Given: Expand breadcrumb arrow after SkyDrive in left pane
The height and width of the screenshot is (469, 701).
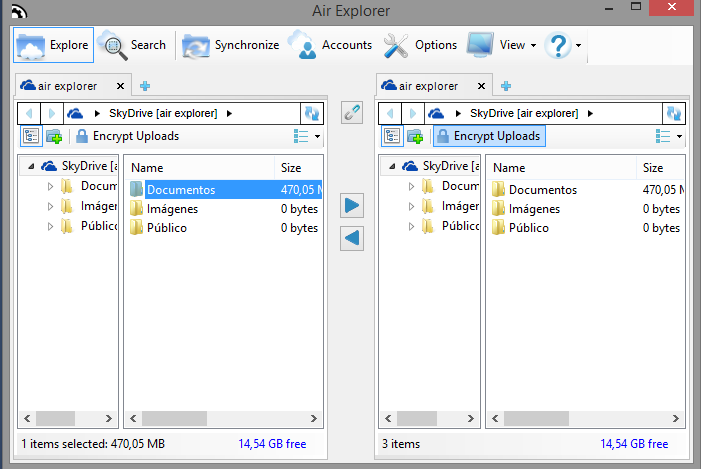Looking at the screenshot, I should coord(229,114).
